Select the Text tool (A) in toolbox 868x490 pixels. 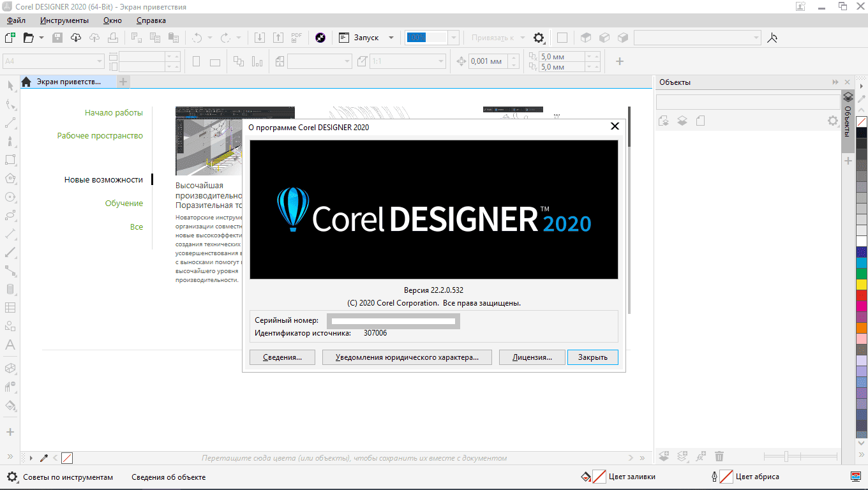point(10,345)
